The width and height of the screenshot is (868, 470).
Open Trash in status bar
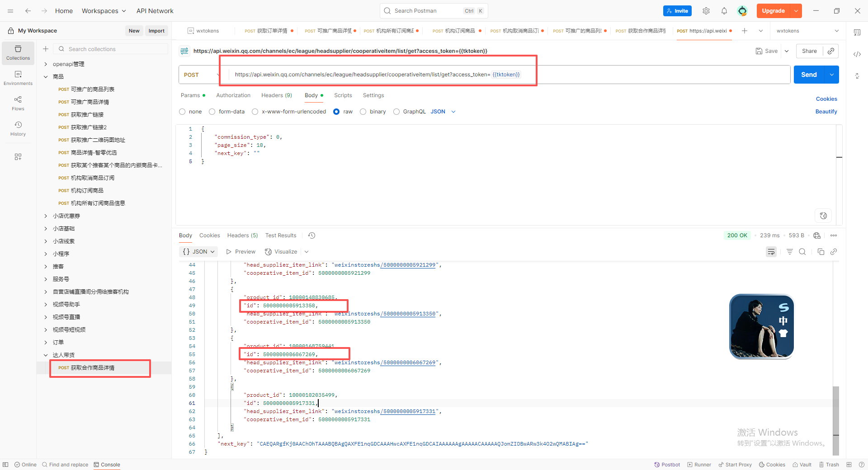click(x=829, y=465)
